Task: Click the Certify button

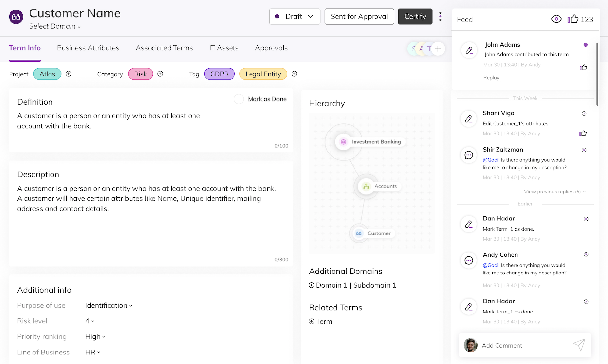Action: pyautogui.click(x=415, y=16)
